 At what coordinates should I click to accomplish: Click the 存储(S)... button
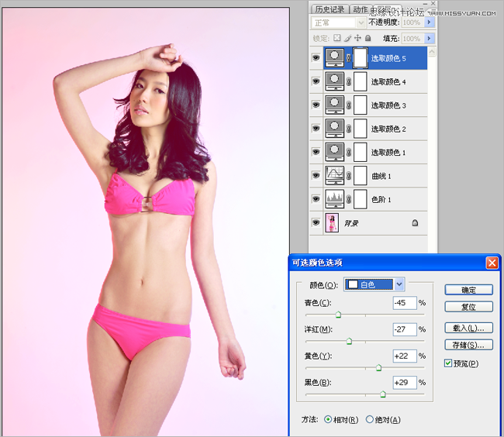click(x=468, y=345)
